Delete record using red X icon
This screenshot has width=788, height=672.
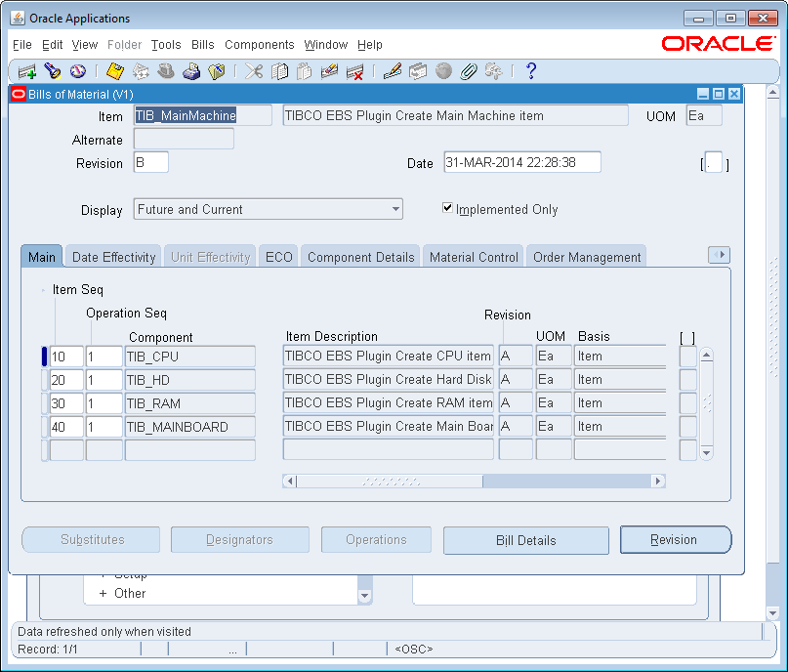tap(354, 71)
